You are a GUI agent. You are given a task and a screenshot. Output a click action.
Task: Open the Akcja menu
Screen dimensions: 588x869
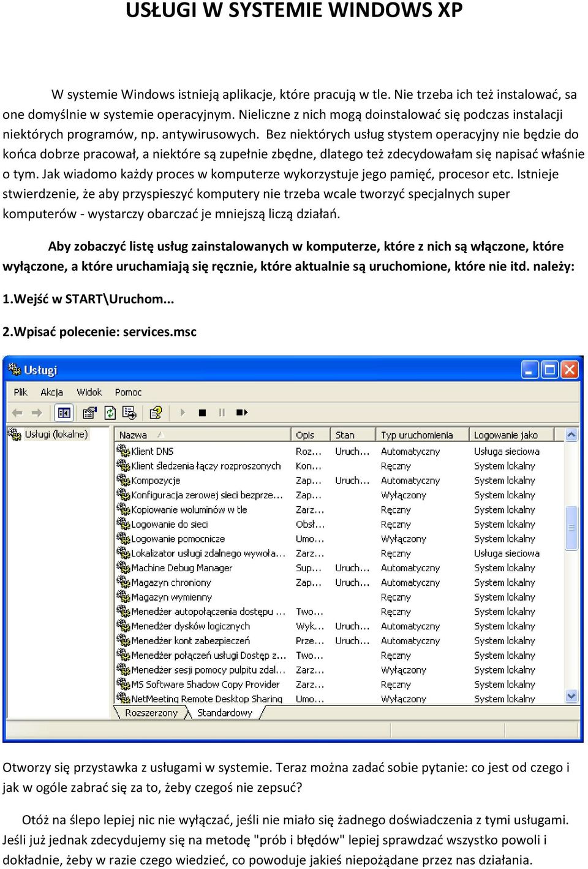51,392
